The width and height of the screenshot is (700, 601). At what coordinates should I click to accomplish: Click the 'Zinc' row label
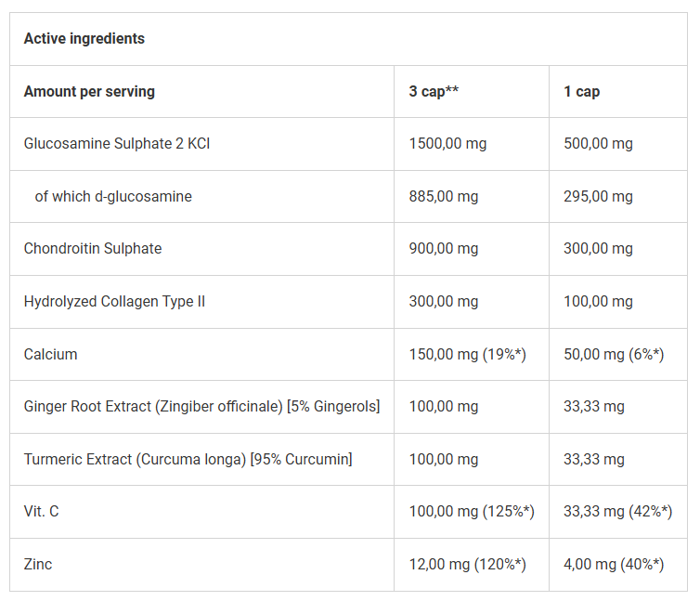click(x=38, y=564)
